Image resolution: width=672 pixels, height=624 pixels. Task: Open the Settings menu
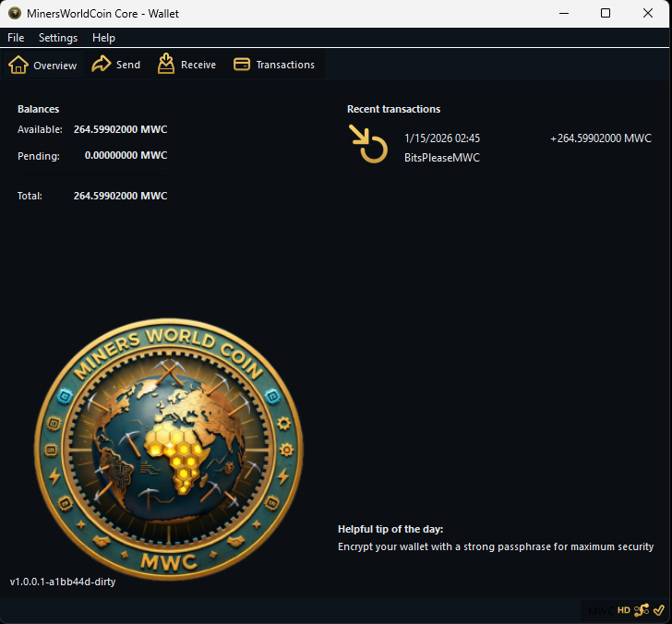click(58, 38)
